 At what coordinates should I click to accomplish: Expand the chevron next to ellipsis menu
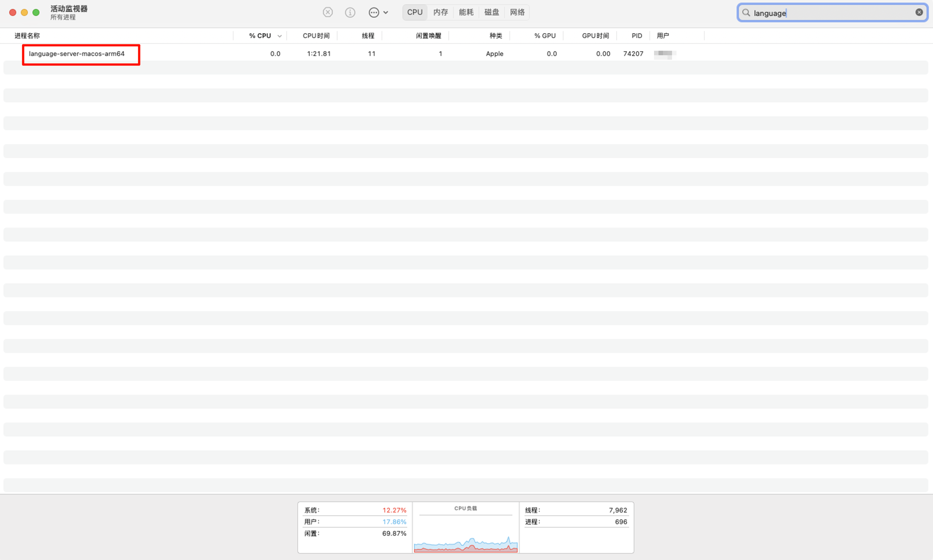click(385, 13)
